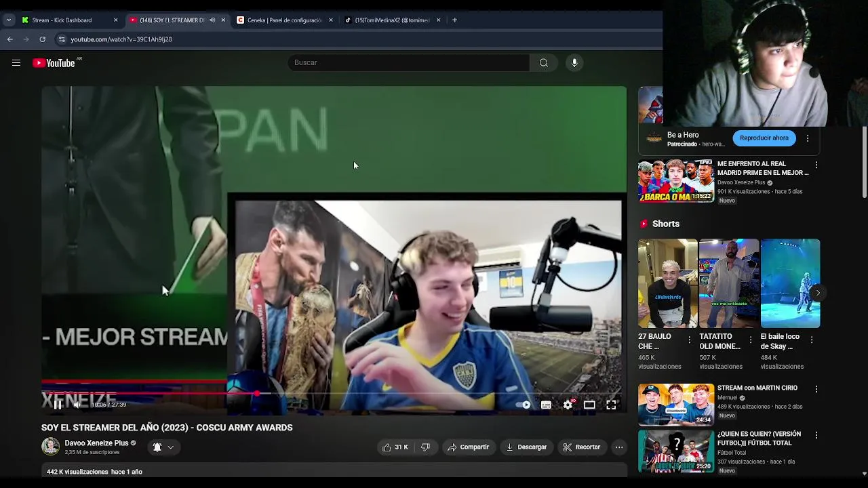
Task: Open the El baile loco de Skay short thumbnail
Action: (790, 283)
